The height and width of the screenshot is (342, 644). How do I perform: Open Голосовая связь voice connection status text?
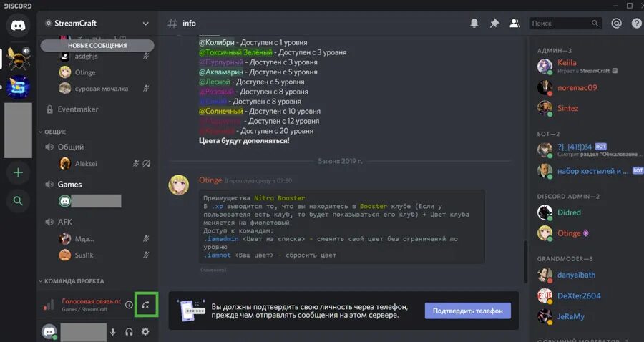(x=91, y=301)
